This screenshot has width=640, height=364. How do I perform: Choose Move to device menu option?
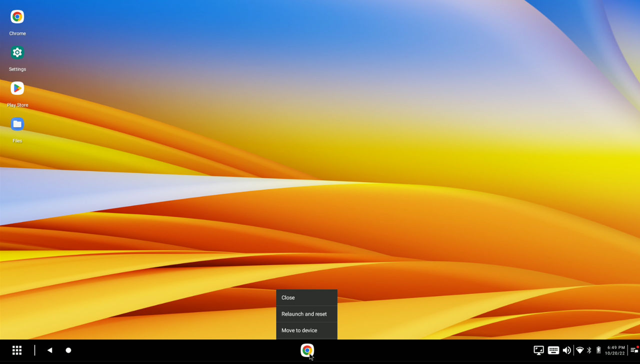(306, 330)
